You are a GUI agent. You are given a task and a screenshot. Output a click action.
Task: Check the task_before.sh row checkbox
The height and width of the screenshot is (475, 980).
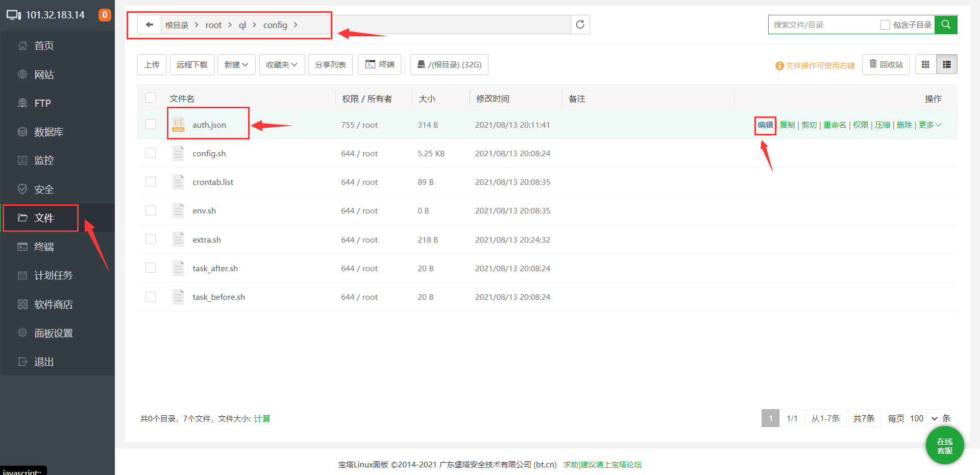(x=151, y=297)
